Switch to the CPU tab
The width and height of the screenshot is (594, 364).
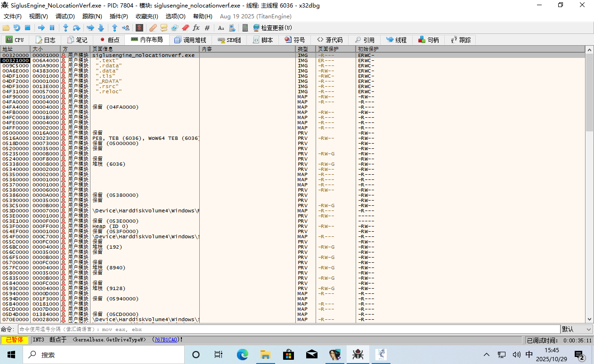pos(15,40)
